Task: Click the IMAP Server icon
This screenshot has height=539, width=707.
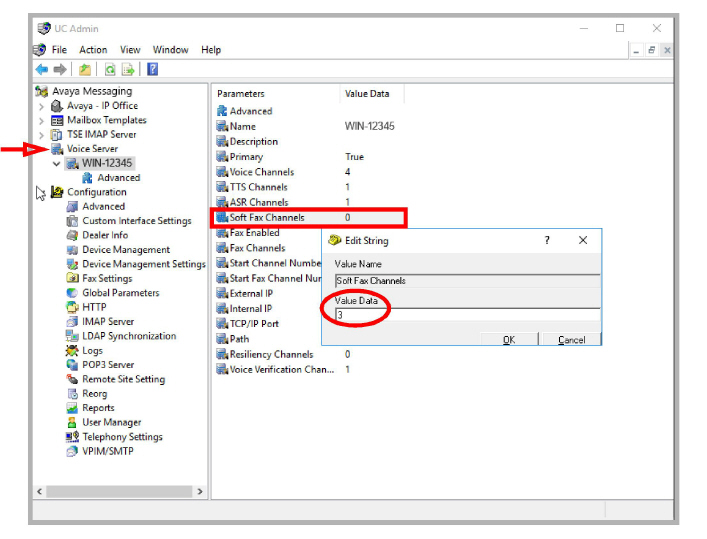Action: (72, 322)
